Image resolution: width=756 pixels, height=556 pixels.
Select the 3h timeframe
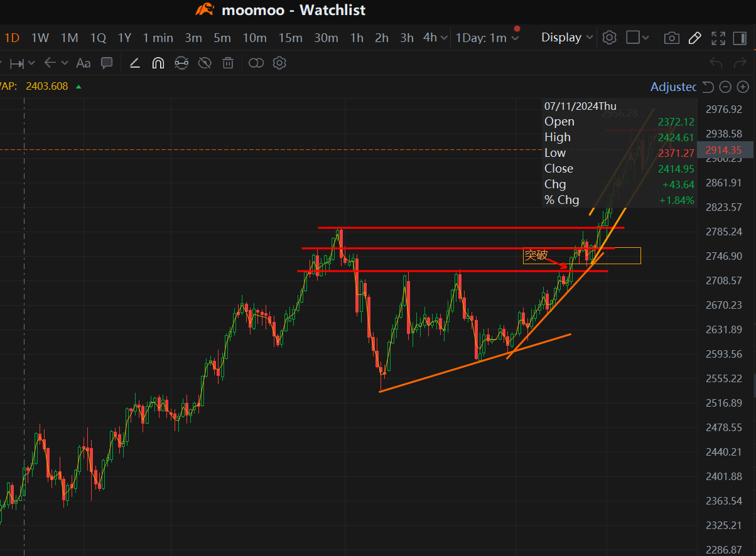point(407,38)
